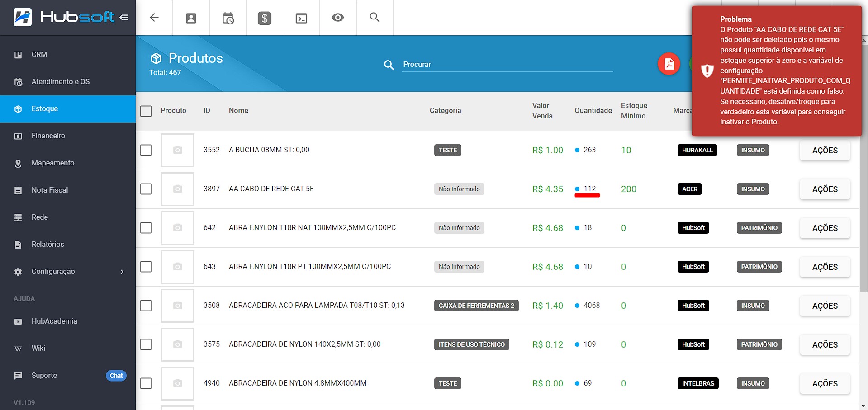Open HubAcademia help link
The width and height of the screenshot is (868, 410).
(68, 321)
